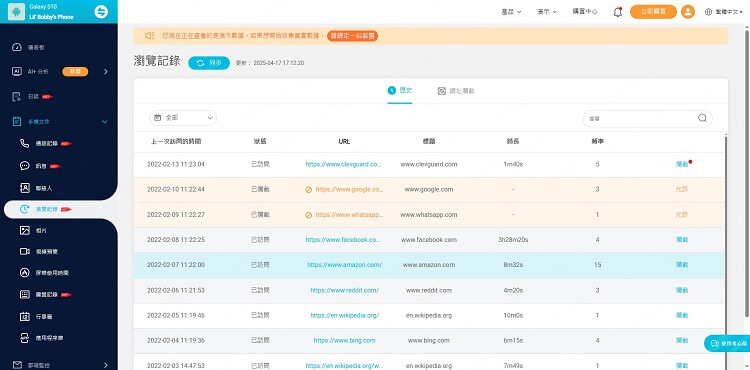This screenshot has height=370, width=750.
Task: Click the magnifier icon in search box
Action: click(702, 118)
